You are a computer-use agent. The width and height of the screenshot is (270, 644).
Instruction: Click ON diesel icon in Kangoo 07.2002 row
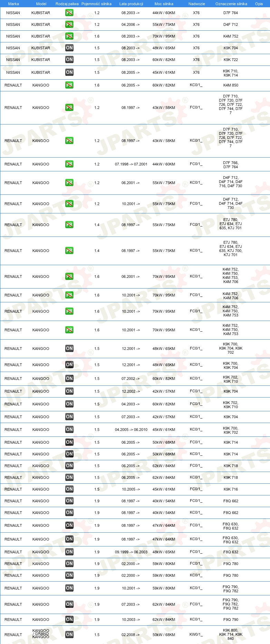tap(69, 379)
